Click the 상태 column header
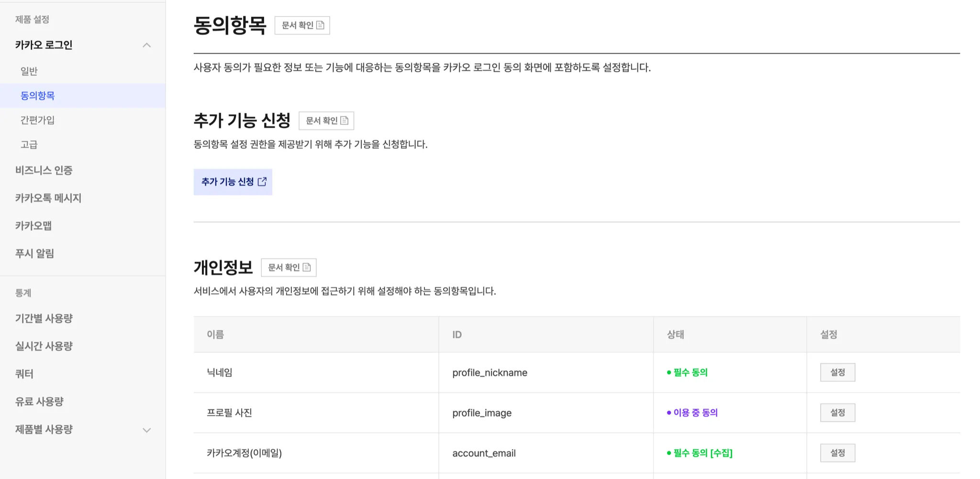 pos(730,335)
